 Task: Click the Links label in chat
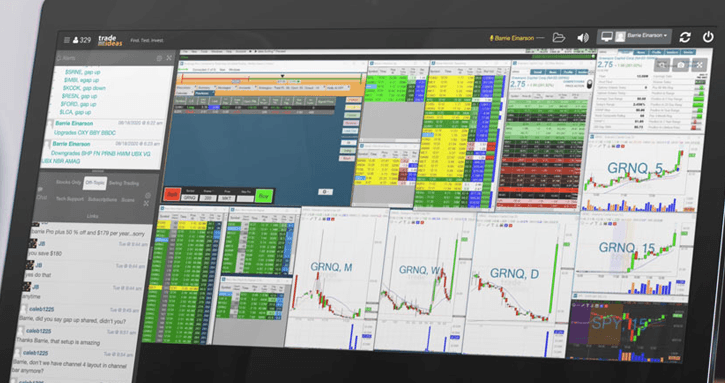pyautogui.click(x=92, y=216)
